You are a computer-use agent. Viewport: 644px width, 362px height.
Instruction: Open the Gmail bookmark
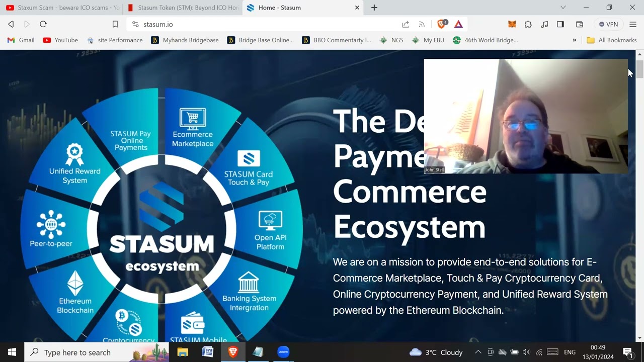click(21, 40)
